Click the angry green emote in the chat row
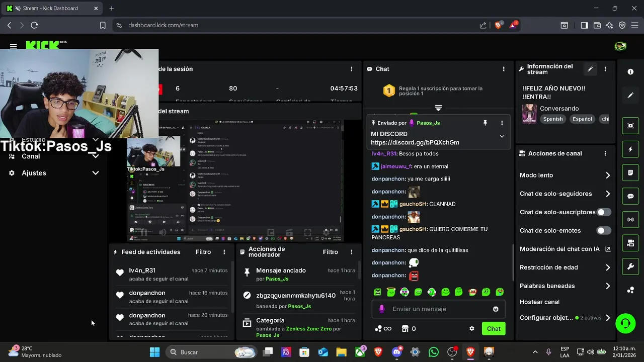This screenshot has height=362, width=644. tap(377, 292)
